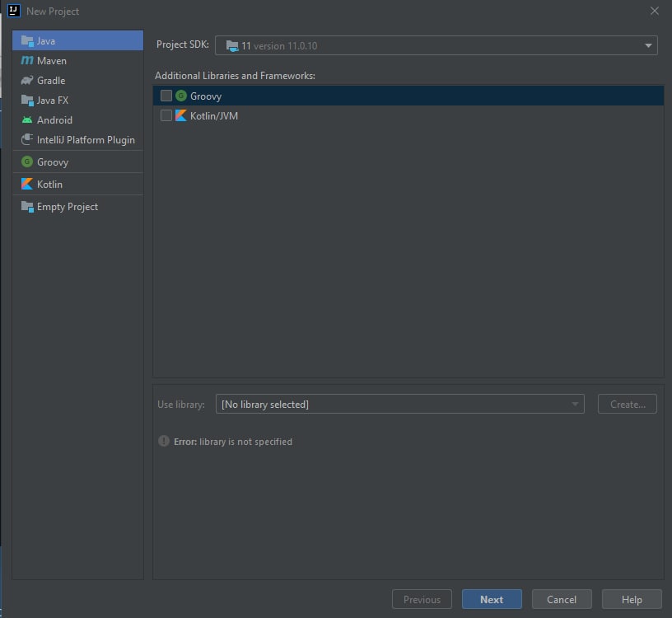Click the Empty Project folder icon

tap(27, 207)
